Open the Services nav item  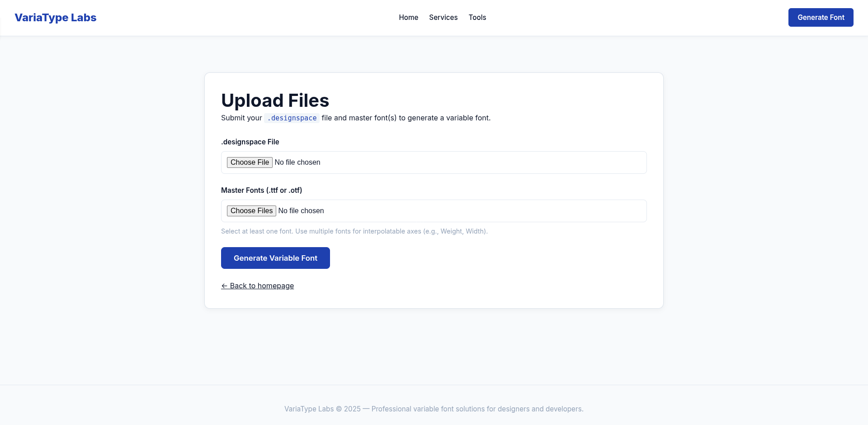443,17
